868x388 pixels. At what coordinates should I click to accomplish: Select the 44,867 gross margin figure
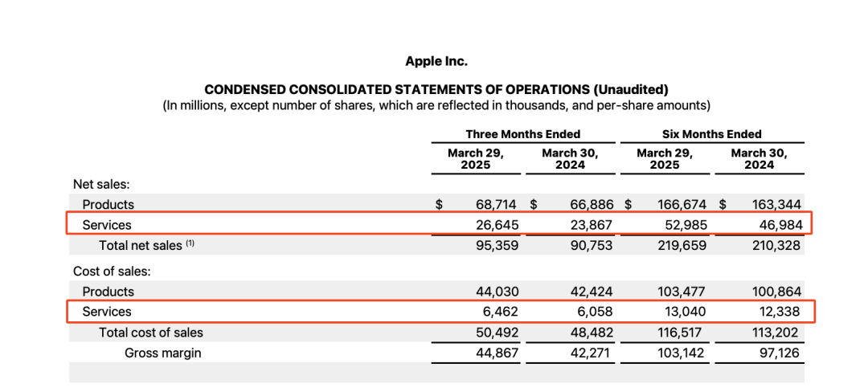click(496, 353)
